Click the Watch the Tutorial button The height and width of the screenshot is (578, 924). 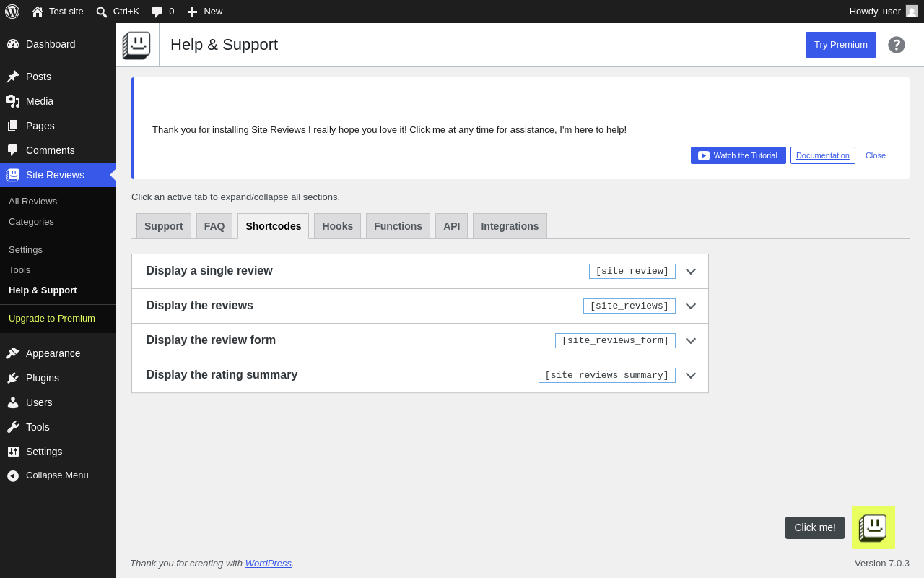point(738,155)
